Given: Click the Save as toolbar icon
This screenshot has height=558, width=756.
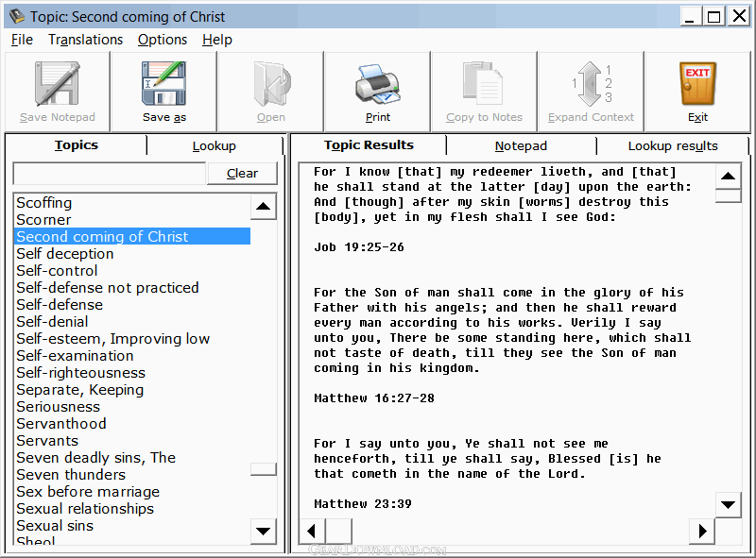Looking at the screenshot, I should [163, 83].
